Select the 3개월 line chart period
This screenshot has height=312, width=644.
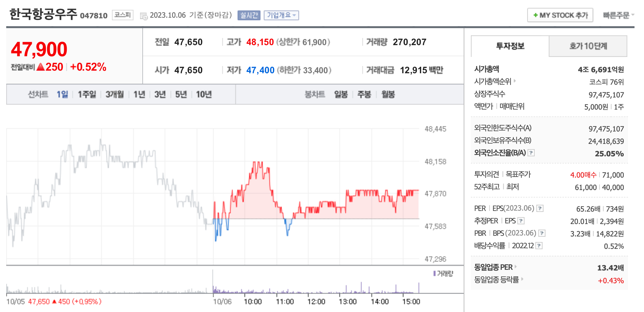(115, 95)
